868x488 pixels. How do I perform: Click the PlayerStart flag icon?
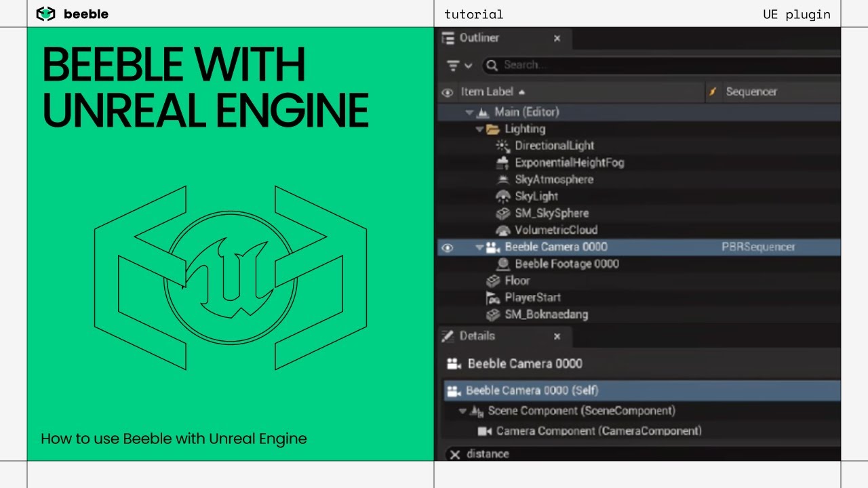(x=493, y=298)
